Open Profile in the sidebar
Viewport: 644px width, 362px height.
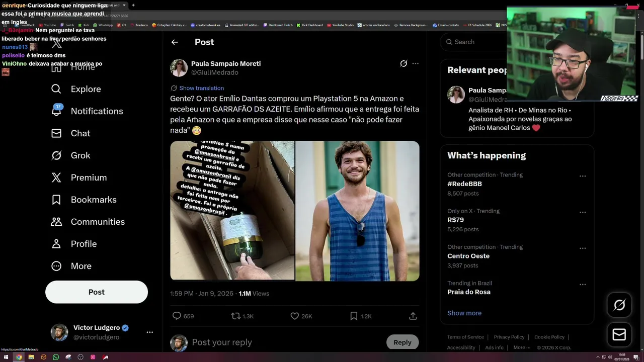(74, 244)
